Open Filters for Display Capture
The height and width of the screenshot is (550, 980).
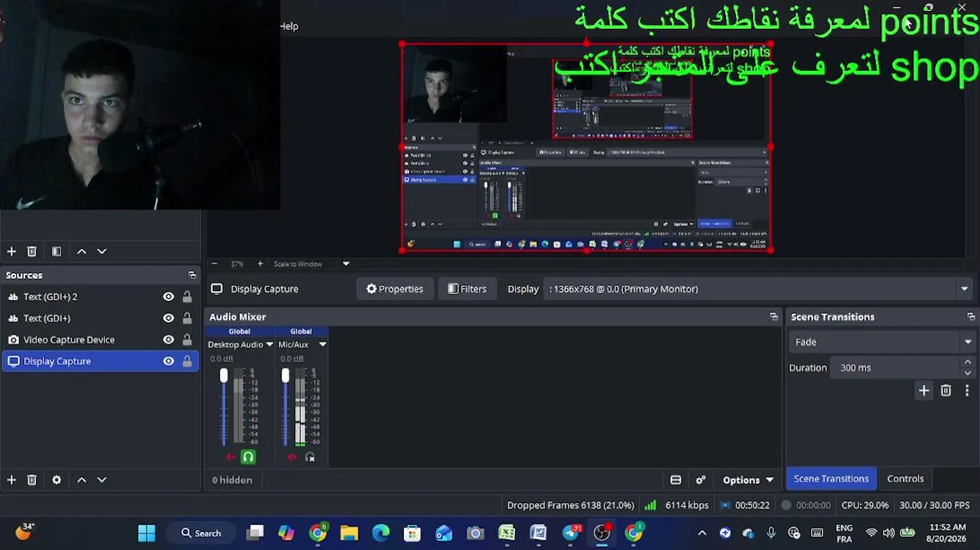point(467,289)
